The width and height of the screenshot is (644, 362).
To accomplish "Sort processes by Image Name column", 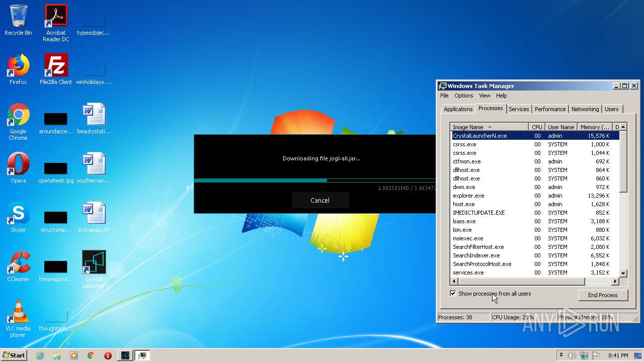I will [x=490, y=127].
